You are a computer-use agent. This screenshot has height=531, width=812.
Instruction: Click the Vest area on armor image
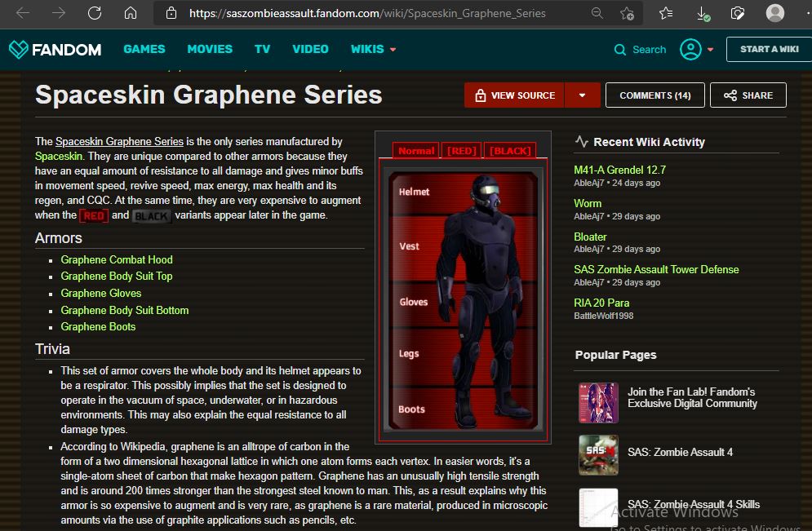[x=409, y=246]
